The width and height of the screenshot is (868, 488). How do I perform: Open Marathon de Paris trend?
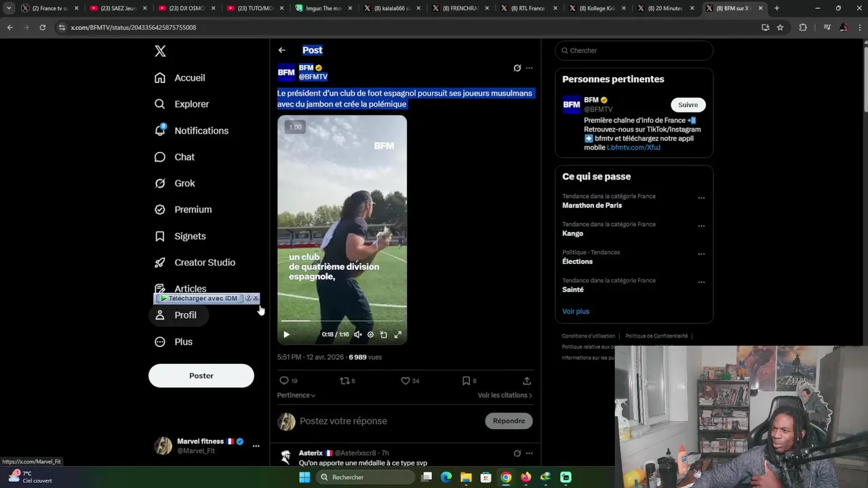(x=592, y=205)
